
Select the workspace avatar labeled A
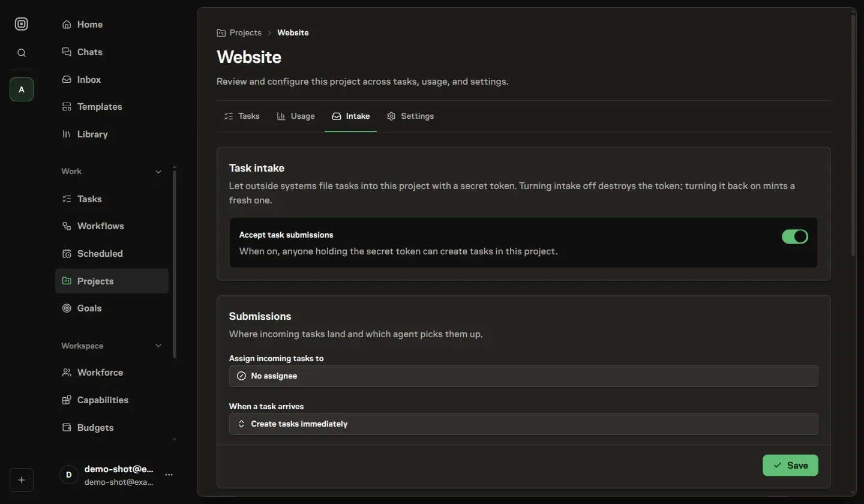tap(22, 89)
